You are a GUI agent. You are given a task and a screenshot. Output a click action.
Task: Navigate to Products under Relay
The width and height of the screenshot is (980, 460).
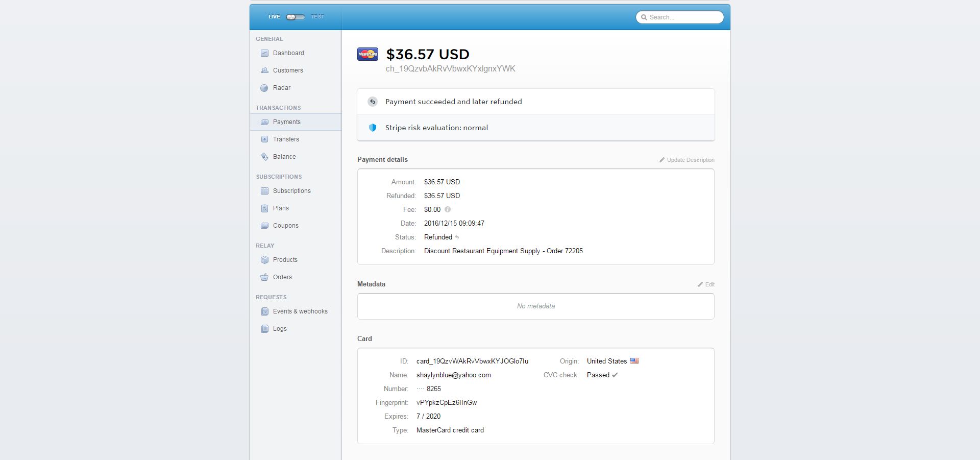tap(285, 260)
